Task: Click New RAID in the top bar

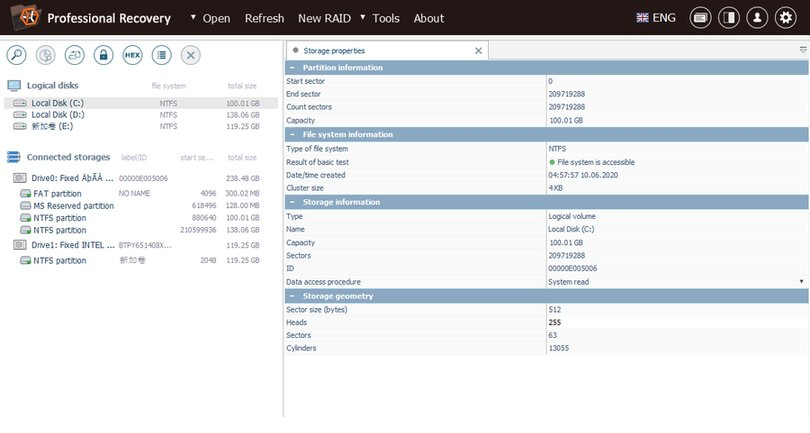Action: (323, 18)
